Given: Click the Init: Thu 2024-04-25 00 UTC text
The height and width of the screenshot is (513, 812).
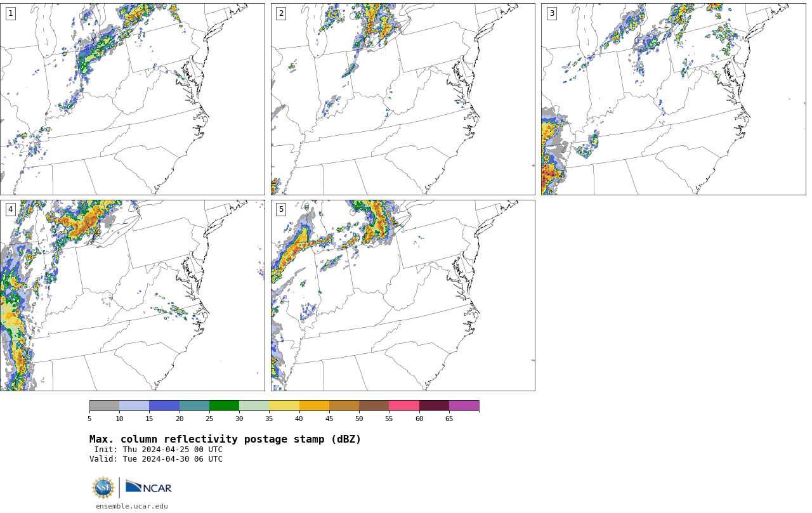Looking at the screenshot, I should (159, 450).
